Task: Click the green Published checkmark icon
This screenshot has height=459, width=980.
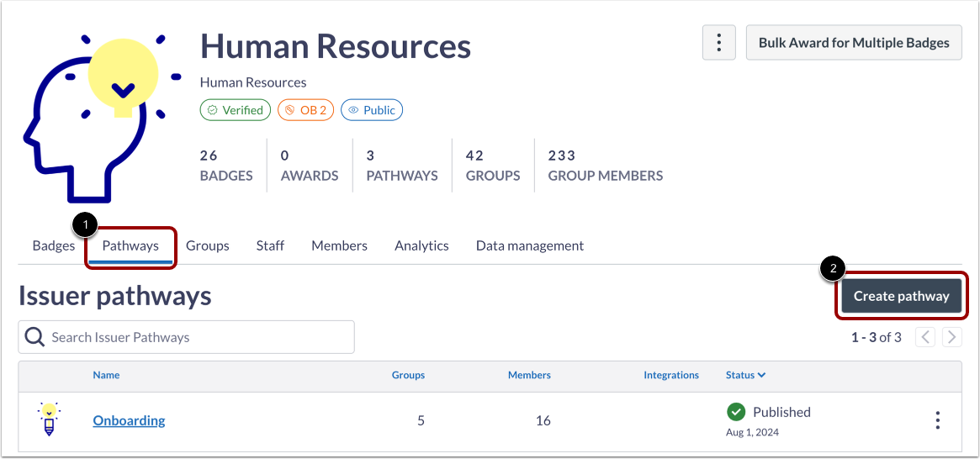Action: pyautogui.click(x=736, y=412)
